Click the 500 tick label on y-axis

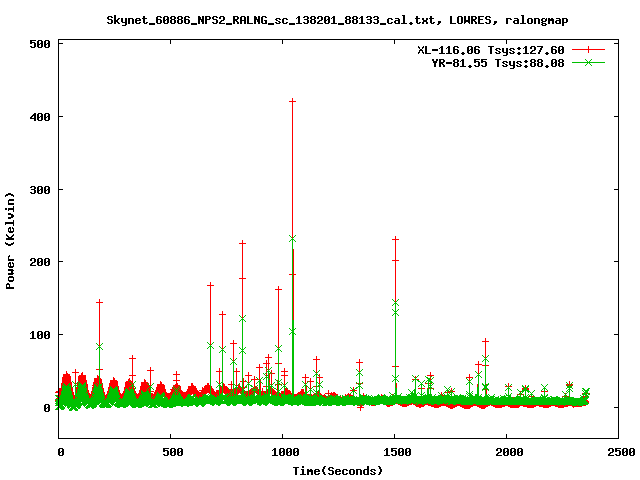tap(40, 44)
